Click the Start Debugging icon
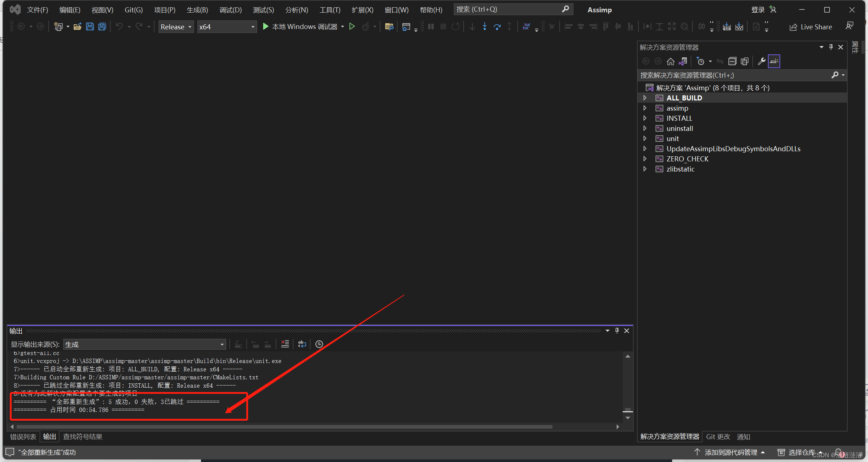Screen dimensions: 868x462 click(x=265, y=27)
